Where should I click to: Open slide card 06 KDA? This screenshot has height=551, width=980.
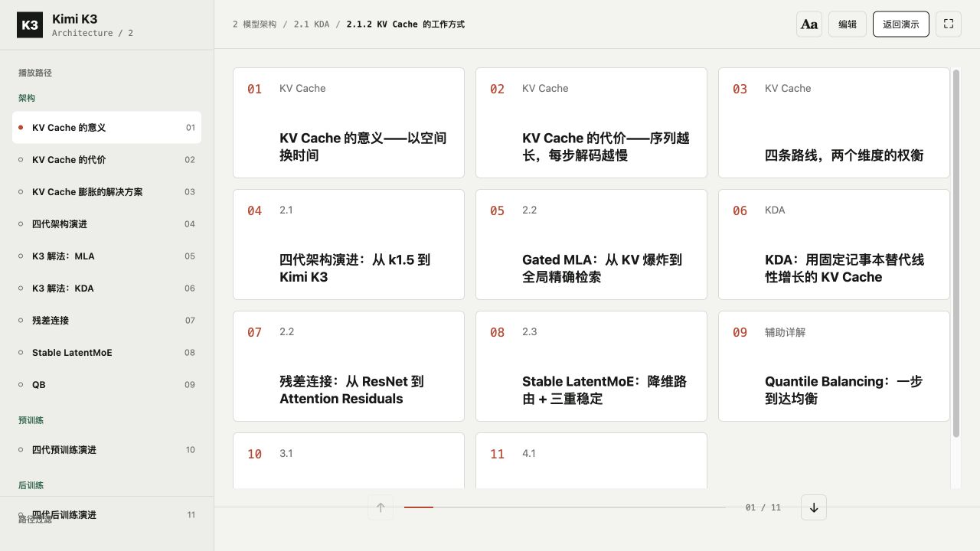(834, 244)
